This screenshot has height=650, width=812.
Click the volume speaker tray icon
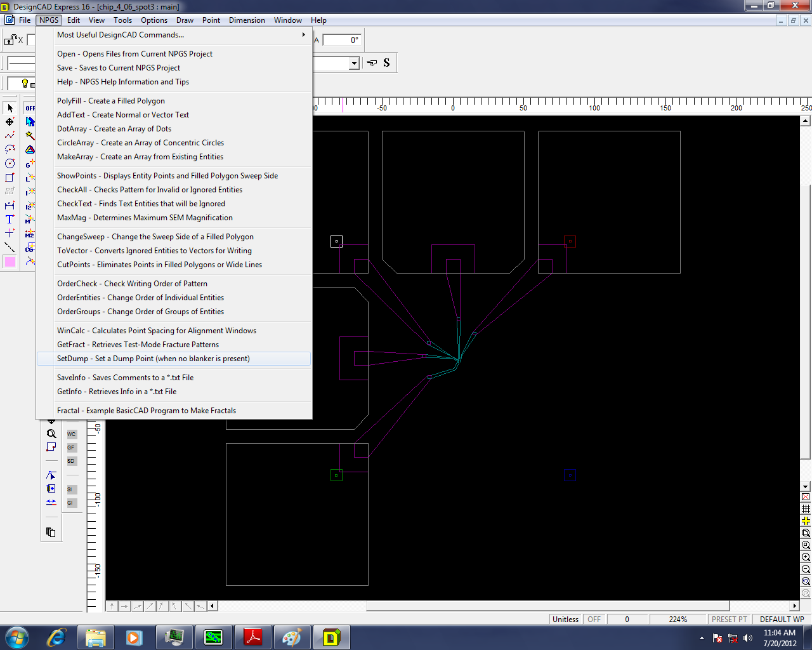(748, 638)
